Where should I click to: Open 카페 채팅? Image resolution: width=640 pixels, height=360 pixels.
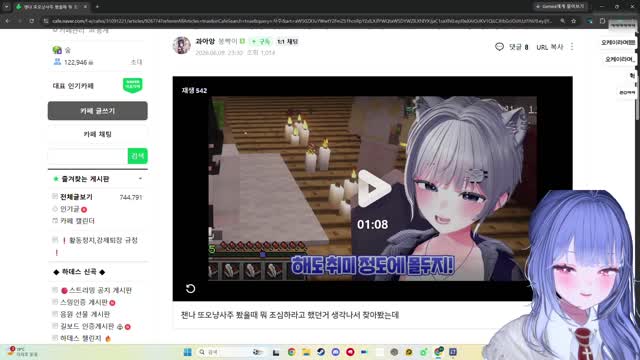click(98, 134)
